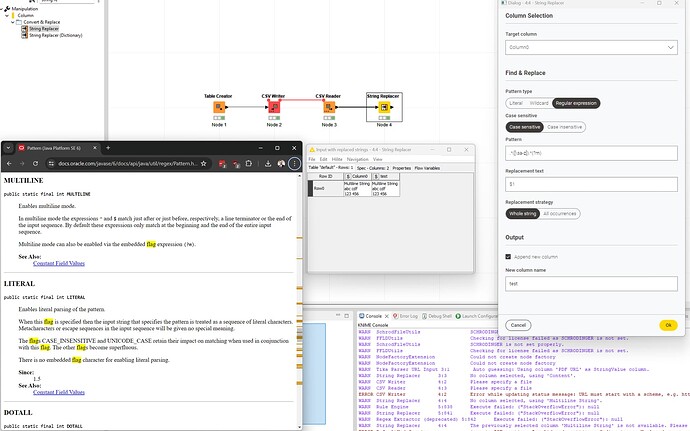Click the CSV Reader node icon
690x431 pixels.
coord(329,106)
